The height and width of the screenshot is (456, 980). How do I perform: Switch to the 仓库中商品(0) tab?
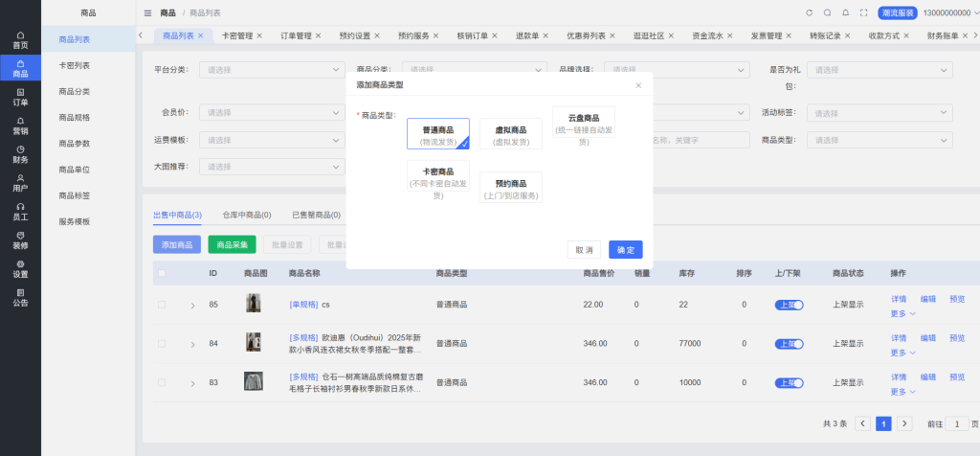[x=247, y=215]
